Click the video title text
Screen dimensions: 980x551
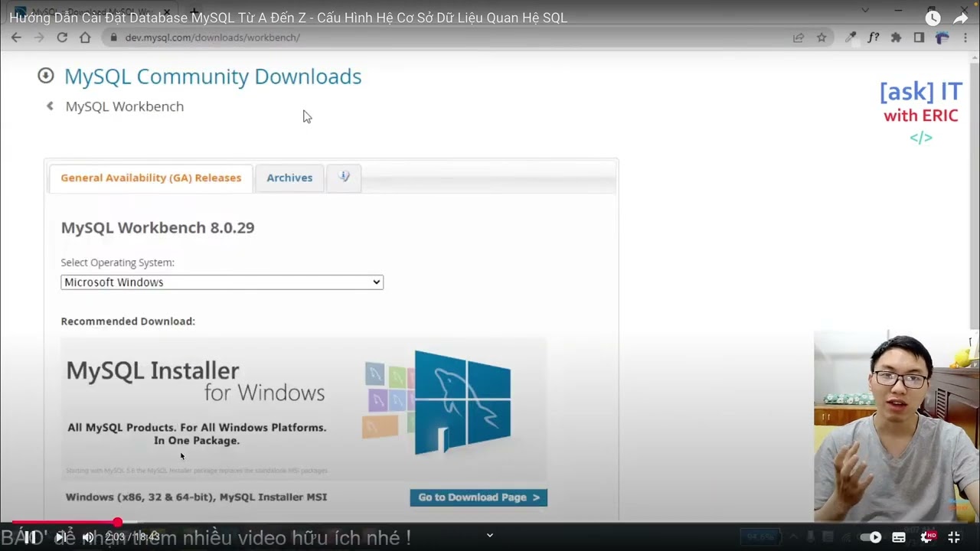click(x=288, y=18)
